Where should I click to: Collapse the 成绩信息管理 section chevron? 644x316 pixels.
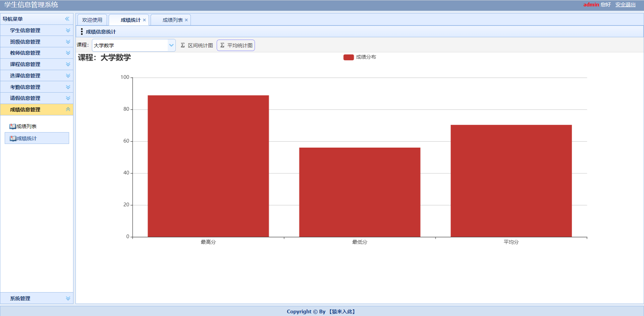click(68, 109)
